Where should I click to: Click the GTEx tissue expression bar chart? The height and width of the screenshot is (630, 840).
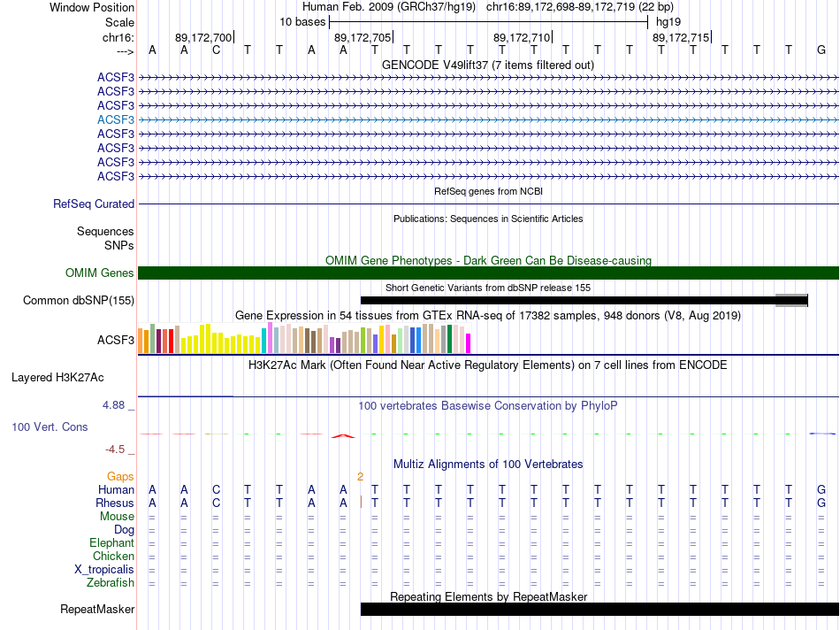(x=305, y=339)
